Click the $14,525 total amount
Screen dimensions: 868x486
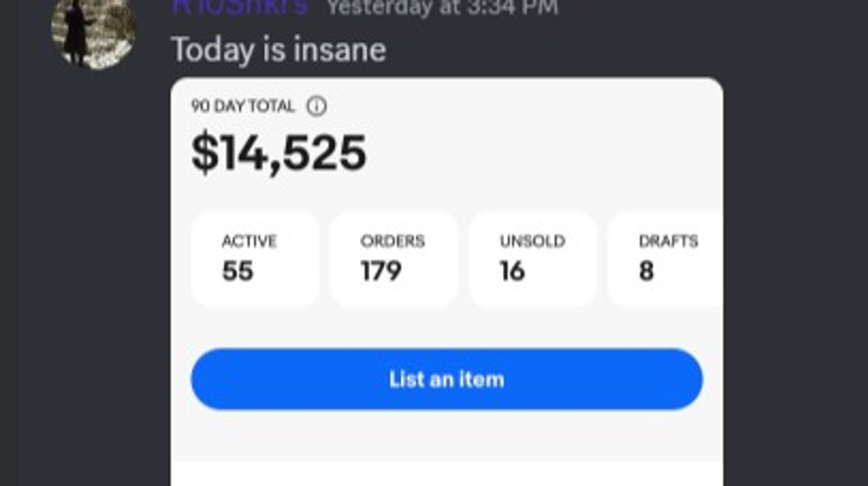click(x=279, y=153)
